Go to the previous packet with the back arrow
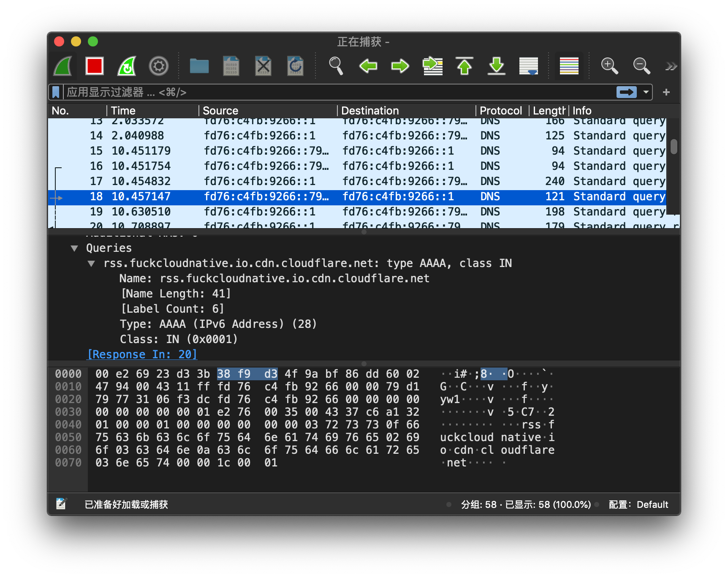 click(368, 66)
